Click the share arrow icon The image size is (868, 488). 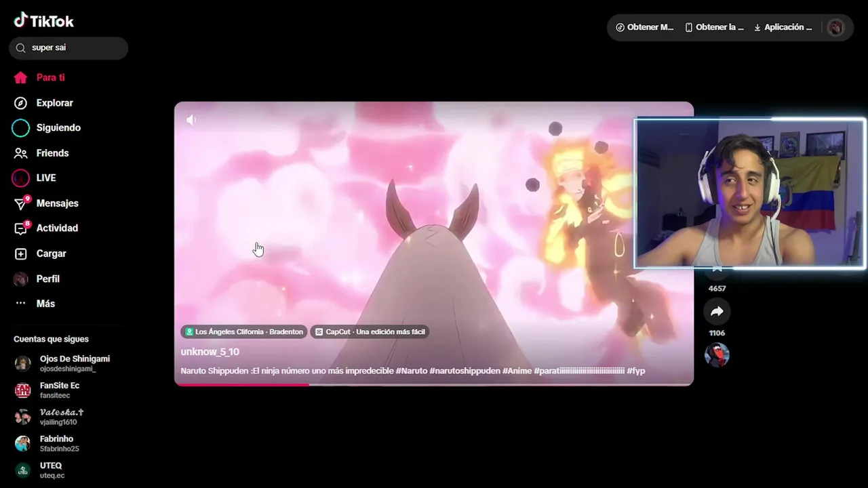click(717, 312)
